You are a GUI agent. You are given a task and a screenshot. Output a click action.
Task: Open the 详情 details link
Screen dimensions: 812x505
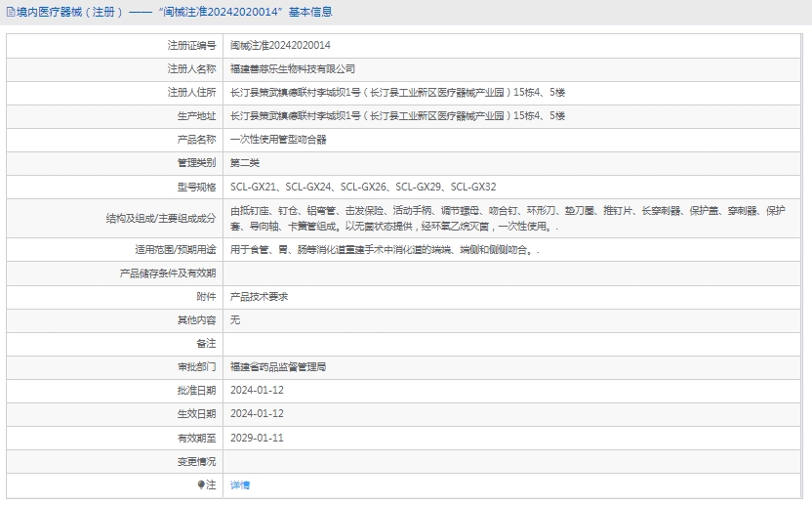pos(240,484)
